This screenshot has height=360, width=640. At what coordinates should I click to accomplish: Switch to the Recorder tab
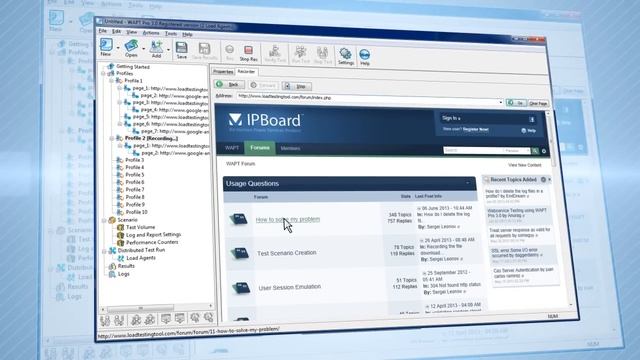[x=247, y=72]
